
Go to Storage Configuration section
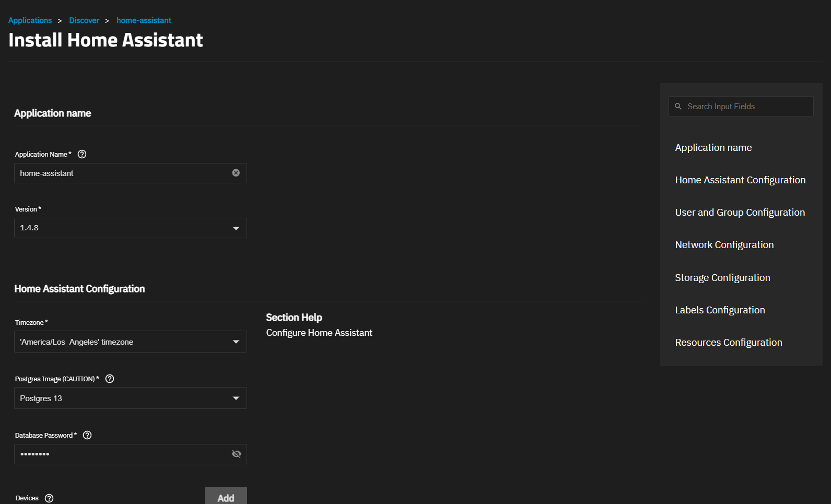click(722, 278)
